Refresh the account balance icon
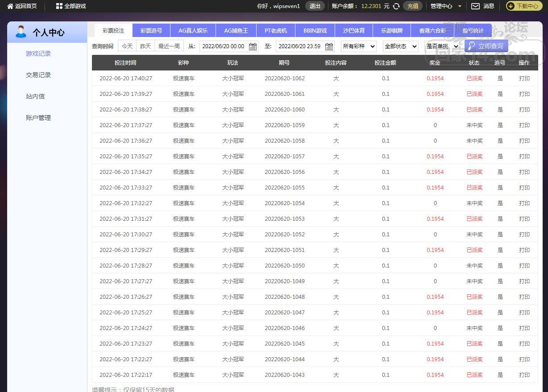 (396, 6)
